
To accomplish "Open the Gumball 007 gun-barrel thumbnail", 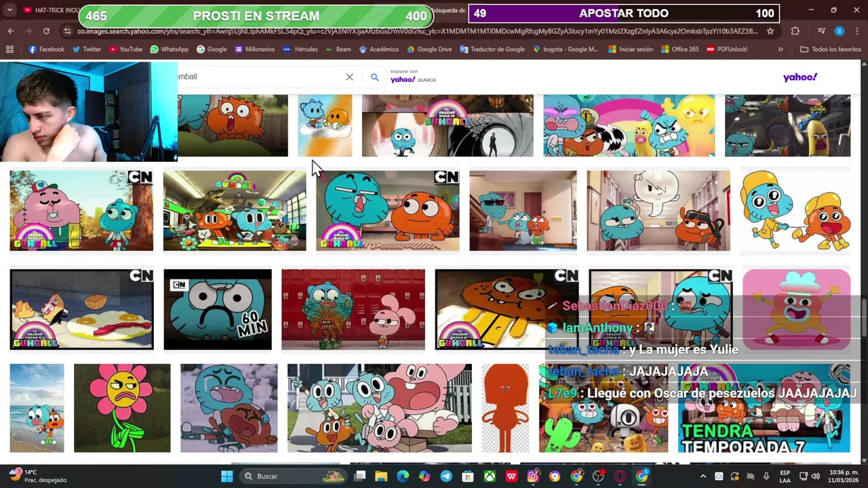I will pos(448,125).
